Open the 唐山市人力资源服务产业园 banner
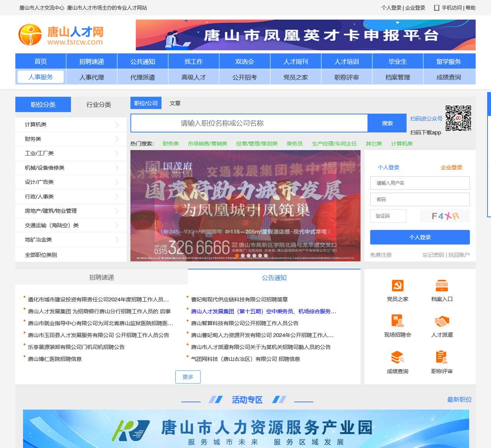Image resolution: width=491 pixels, height=448 pixels. tap(246, 429)
